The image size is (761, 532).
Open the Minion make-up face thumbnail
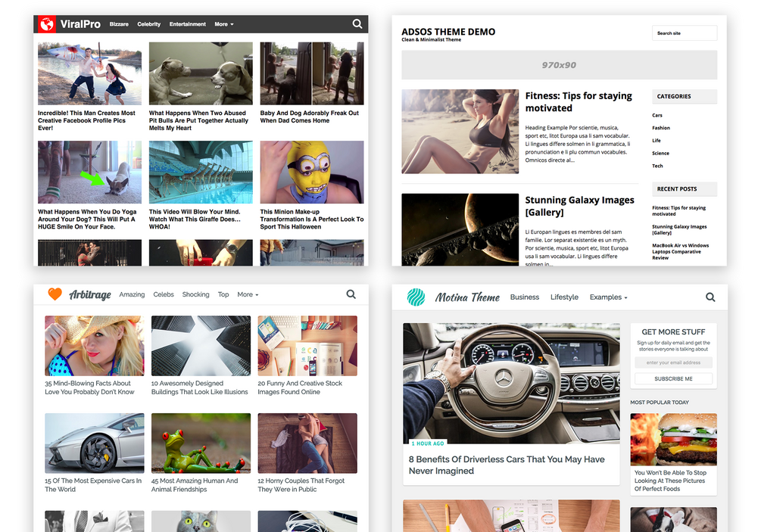pos(311,172)
